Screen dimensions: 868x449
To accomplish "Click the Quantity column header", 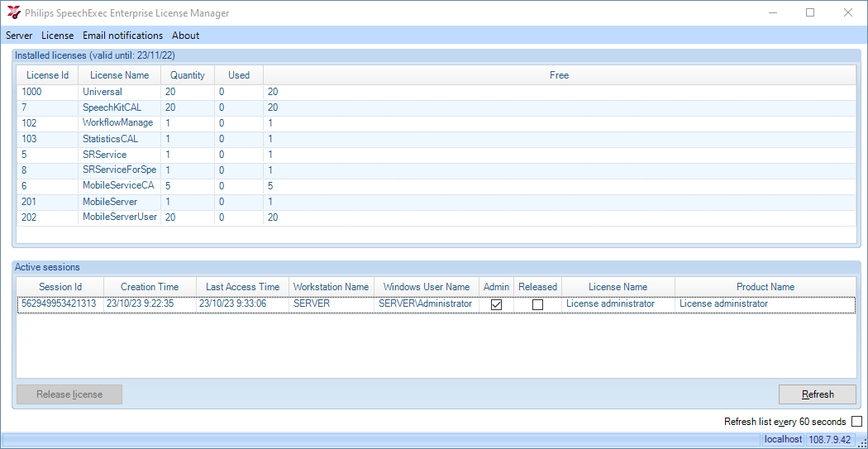I will point(188,75).
